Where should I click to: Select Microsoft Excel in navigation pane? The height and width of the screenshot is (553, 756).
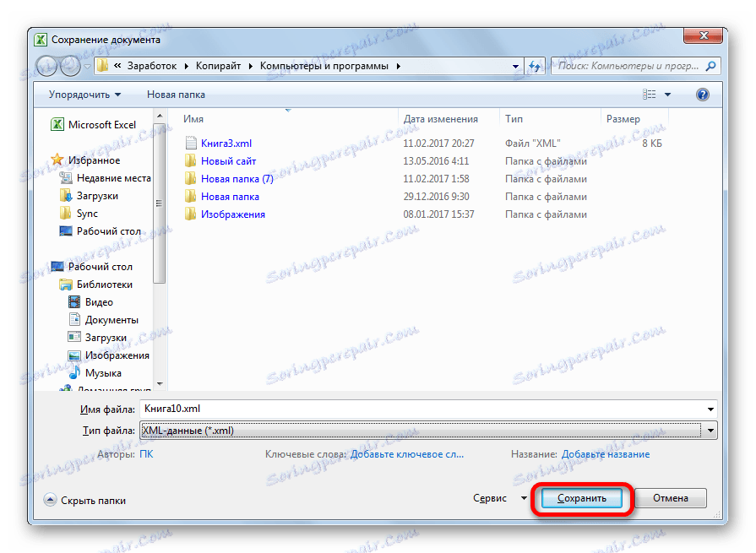coord(94,125)
